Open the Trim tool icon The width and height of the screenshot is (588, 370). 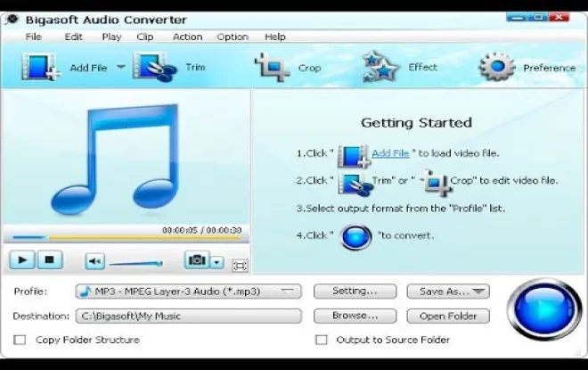155,67
